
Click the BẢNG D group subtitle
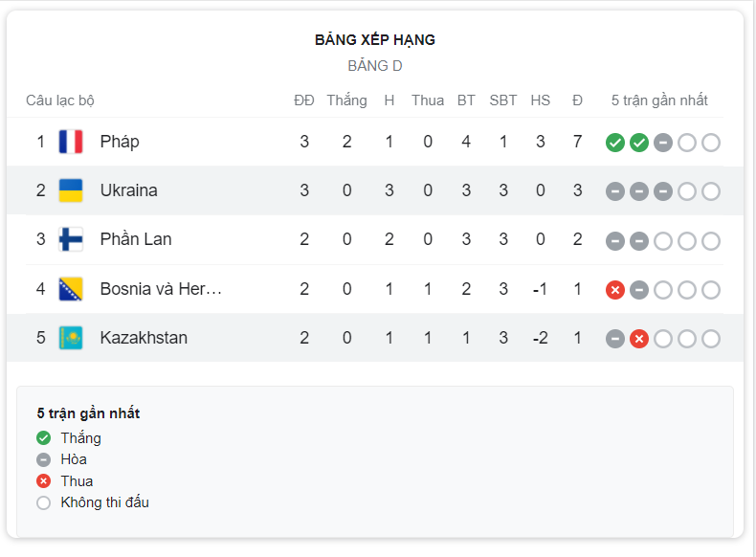375,66
